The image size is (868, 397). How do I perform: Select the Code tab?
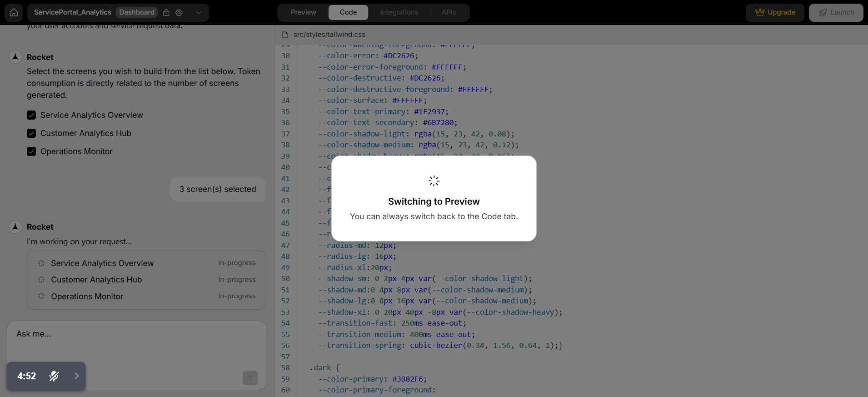point(348,12)
